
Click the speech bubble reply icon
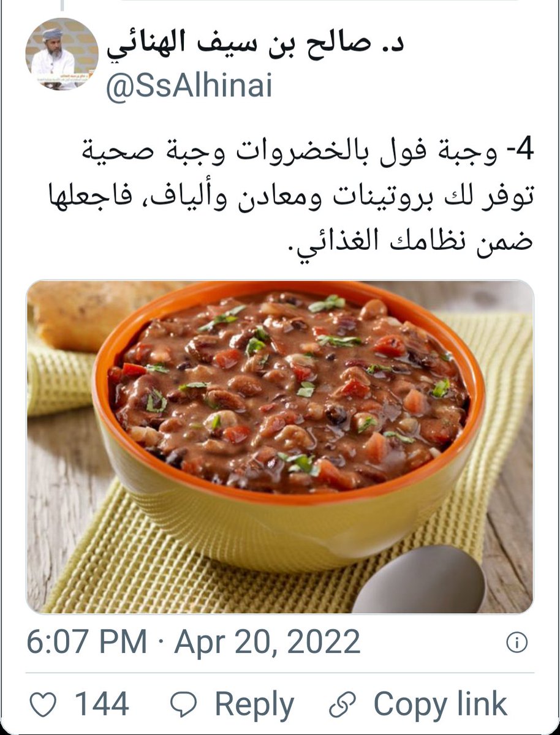point(183,705)
